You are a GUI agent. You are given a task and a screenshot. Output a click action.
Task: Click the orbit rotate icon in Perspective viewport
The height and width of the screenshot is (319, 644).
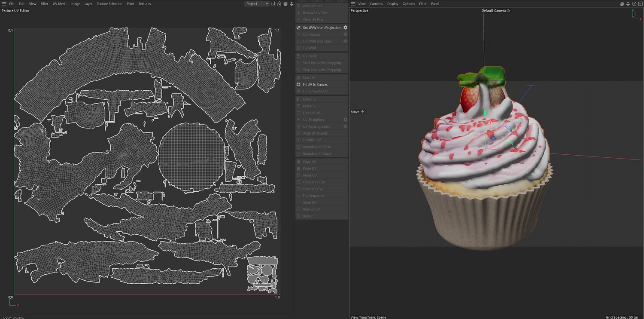click(634, 4)
